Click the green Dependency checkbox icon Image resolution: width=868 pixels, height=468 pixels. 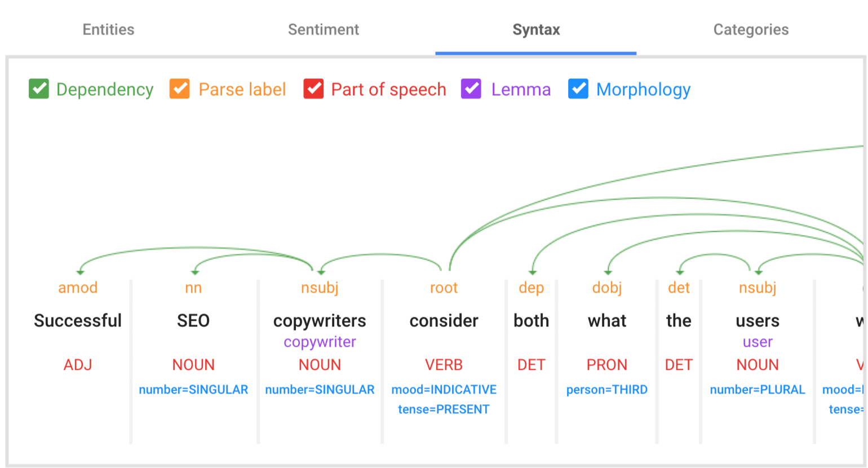point(39,89)
